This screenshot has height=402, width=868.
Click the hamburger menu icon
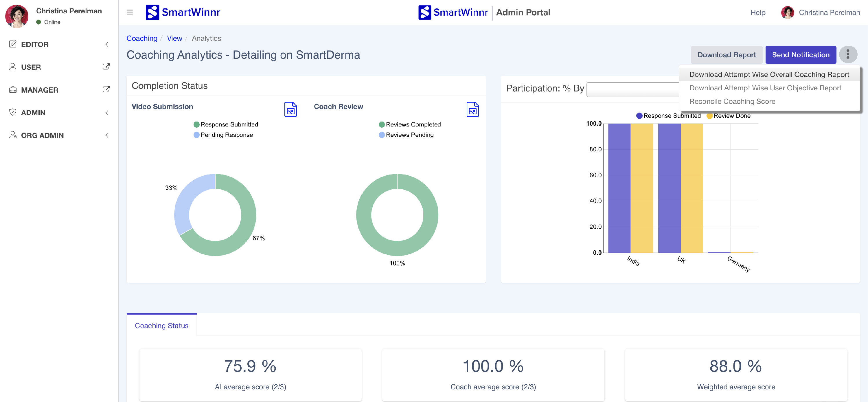pyautogui.click(x=130, y=12)
